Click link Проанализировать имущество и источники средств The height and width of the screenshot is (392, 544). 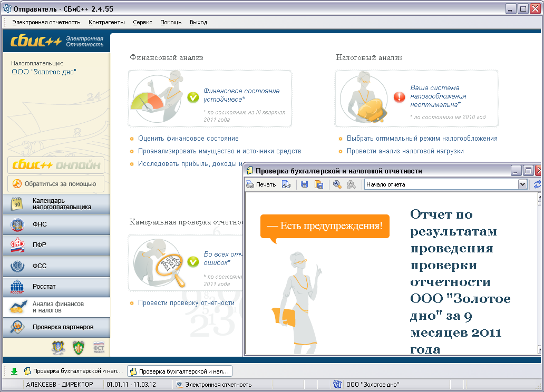[220, 151]
